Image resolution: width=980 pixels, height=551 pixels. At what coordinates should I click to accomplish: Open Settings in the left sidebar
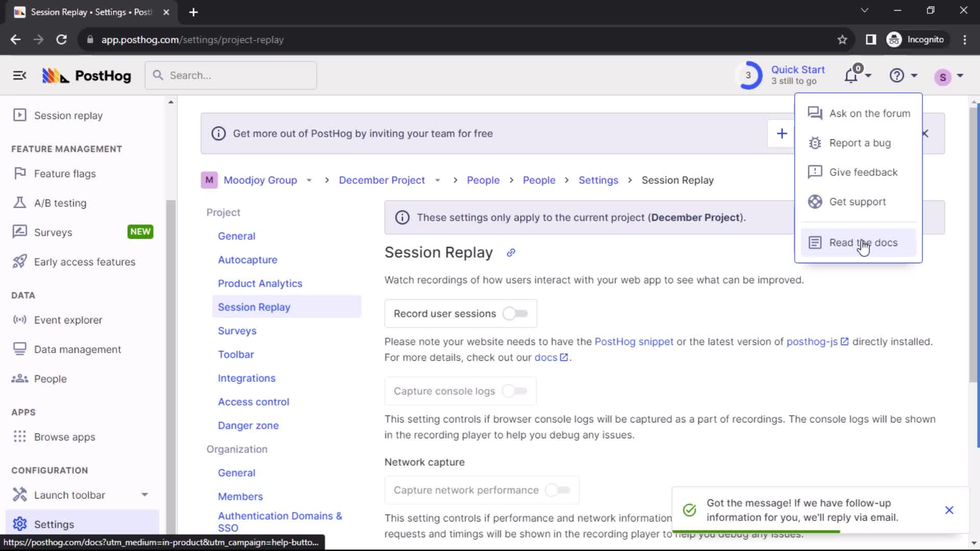82,524
